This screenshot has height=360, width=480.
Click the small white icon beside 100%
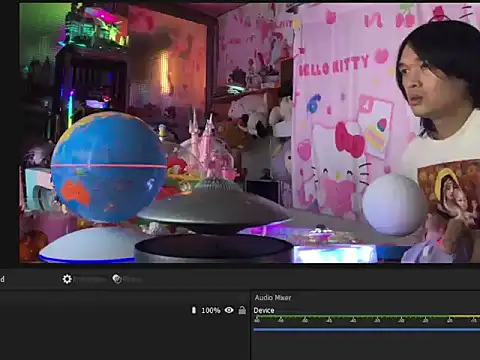194,310
